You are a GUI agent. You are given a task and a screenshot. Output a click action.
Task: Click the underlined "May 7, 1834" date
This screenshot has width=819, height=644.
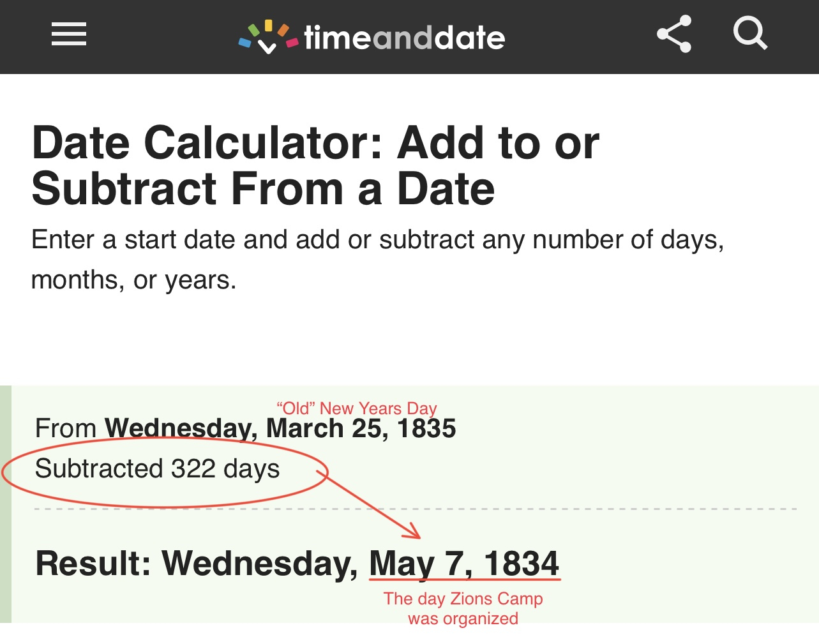click(464, 564)
